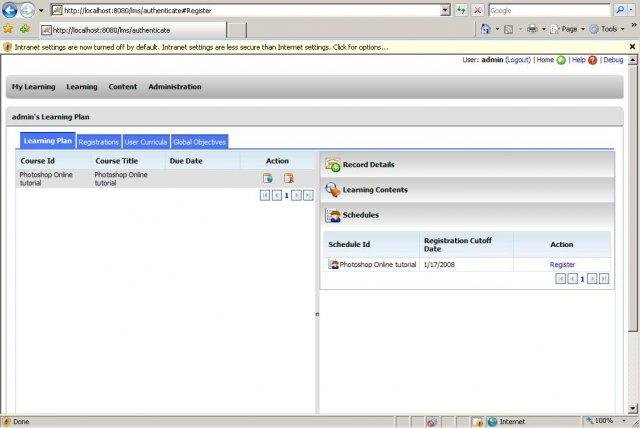Open the My Learning menu
The image size is (640, 428).
pos(33,87)
